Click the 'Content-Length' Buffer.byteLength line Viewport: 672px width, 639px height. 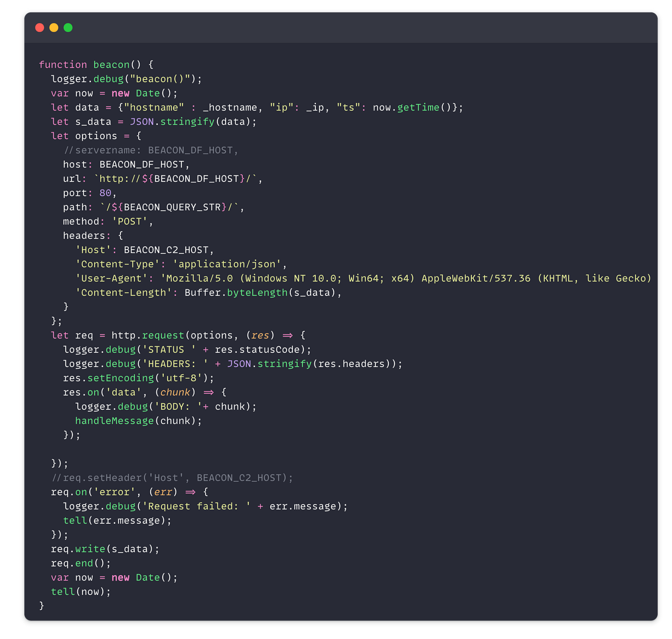[208, 293]
